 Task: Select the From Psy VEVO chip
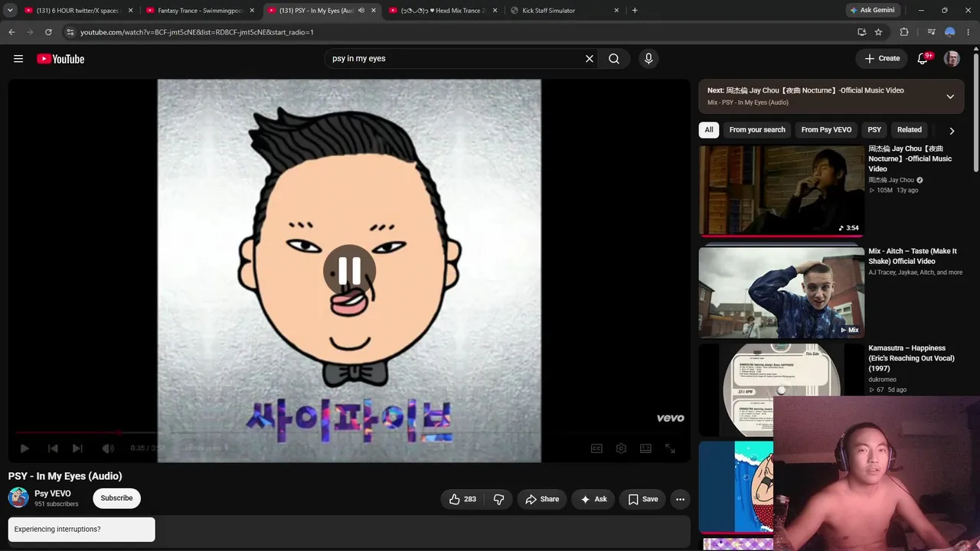(x=826, y=130)
